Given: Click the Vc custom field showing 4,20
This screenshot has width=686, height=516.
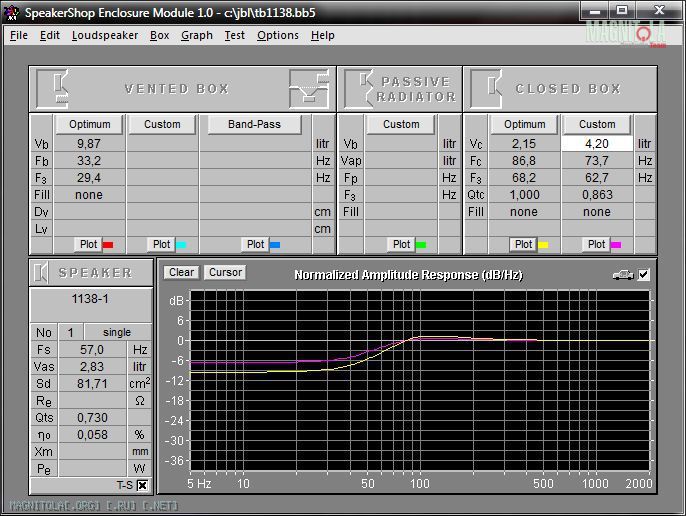Looking at the screenshot, I should click(597, 144).
